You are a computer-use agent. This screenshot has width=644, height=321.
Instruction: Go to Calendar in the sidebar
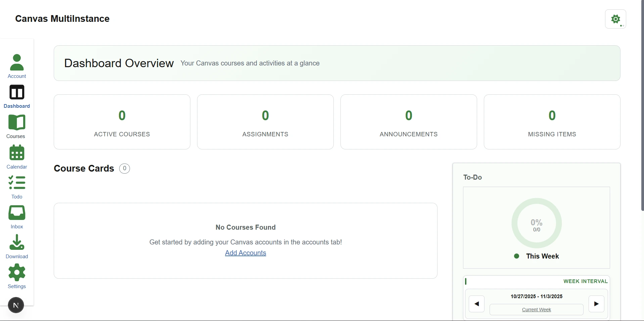(17, 157)
